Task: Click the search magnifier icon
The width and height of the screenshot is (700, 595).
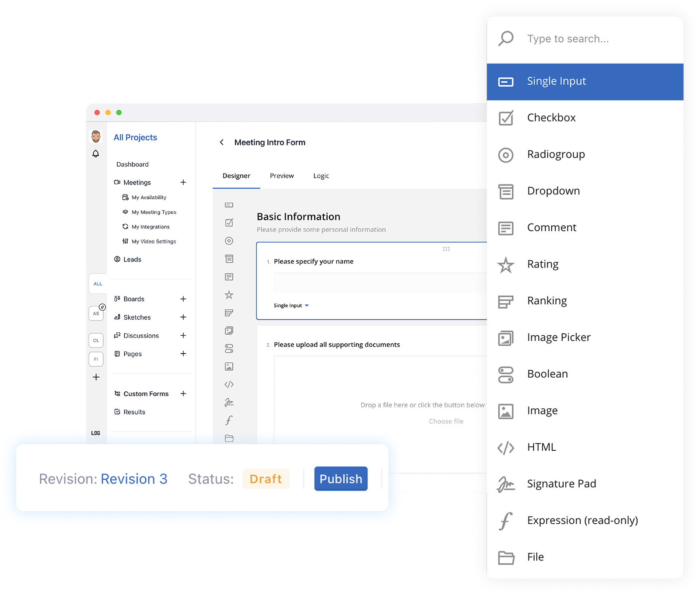Action: (506, 38)
